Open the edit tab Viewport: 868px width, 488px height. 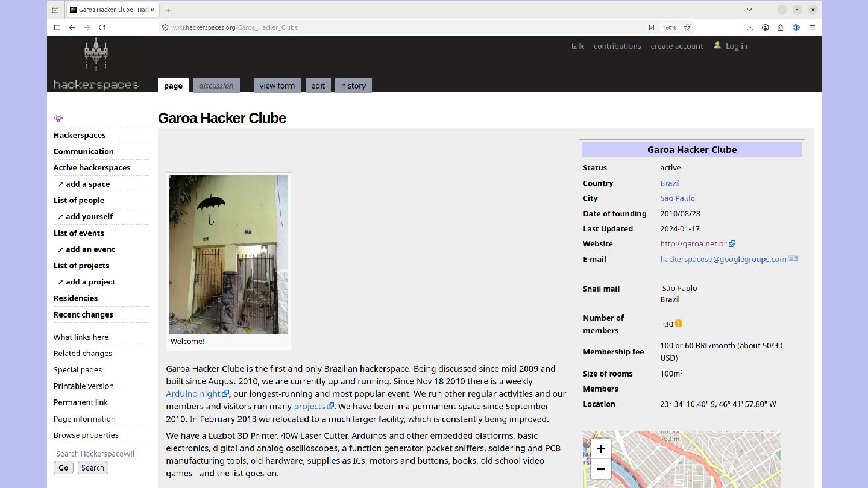point(318,86)
